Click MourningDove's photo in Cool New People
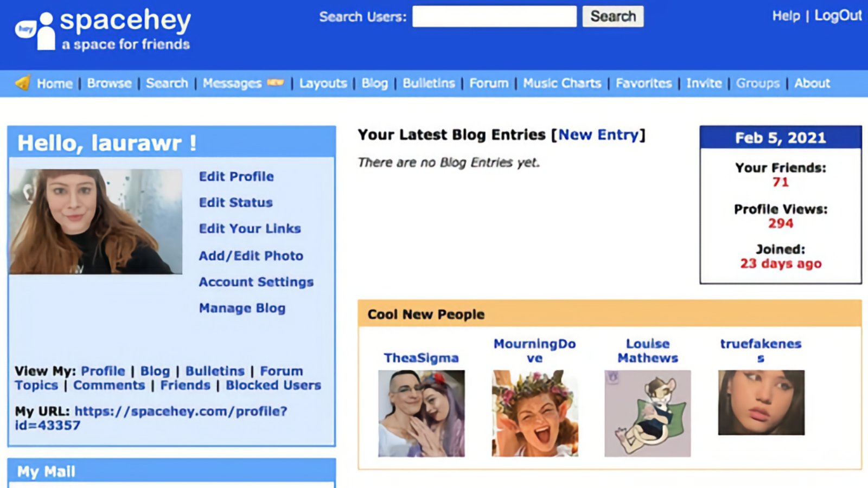This screenshot has width=868, height=488. 535,413
